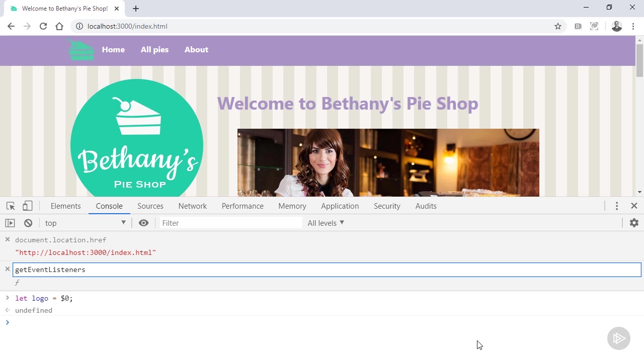Open the JavaScript context dropdown 'top'
The image size is (644, 362).
[85, 223]
